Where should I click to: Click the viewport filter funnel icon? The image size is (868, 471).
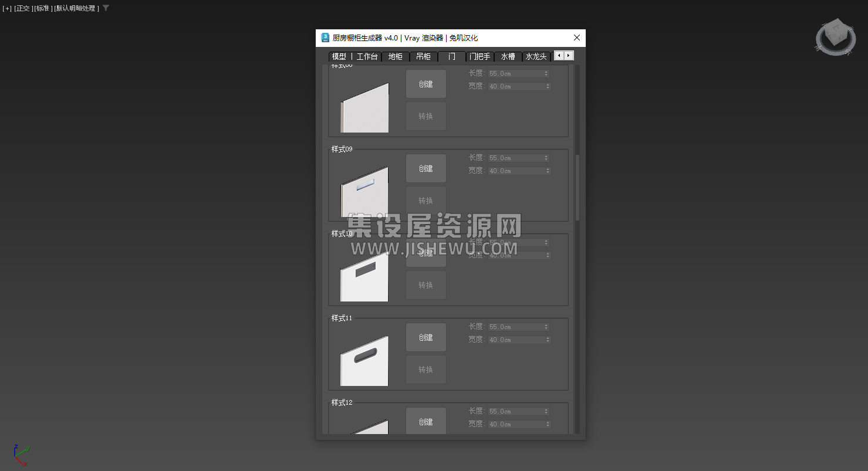pos(106,8)
